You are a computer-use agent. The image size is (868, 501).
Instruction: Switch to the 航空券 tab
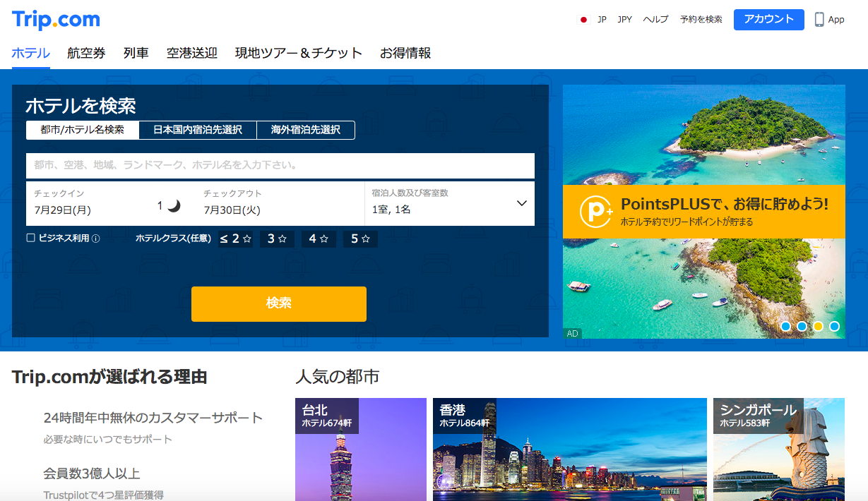pos(86,53)
